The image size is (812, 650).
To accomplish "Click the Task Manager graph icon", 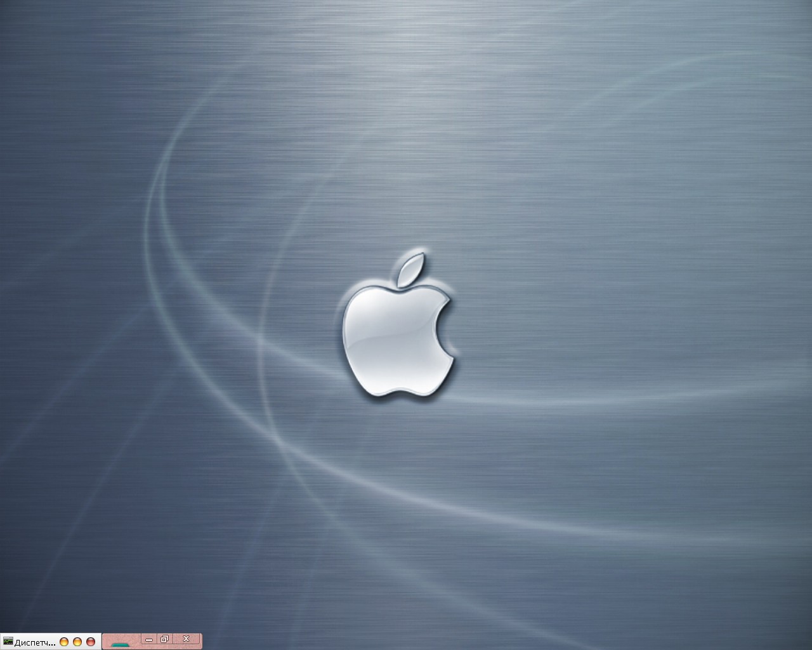I will point(8,640).
